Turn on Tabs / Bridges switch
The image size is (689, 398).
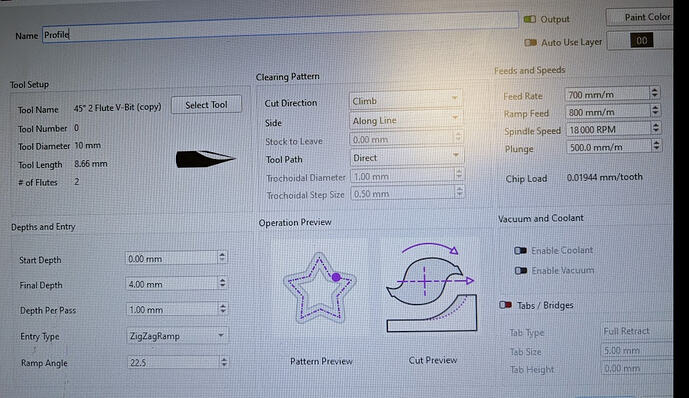[x=505, y=304]
